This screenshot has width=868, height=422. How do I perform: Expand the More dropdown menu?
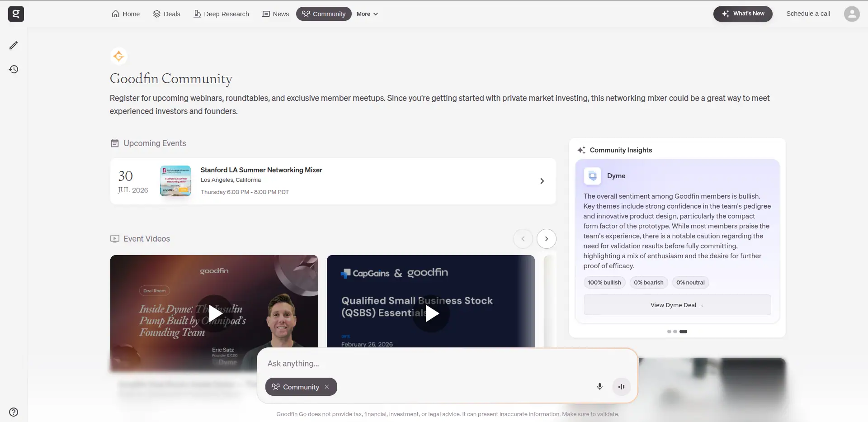(367, 14)
